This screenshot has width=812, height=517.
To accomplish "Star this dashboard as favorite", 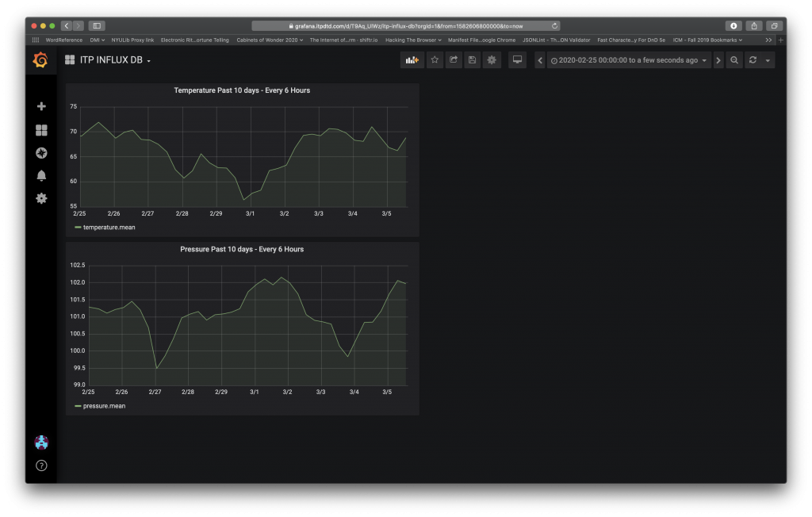I will coord(434,60).
